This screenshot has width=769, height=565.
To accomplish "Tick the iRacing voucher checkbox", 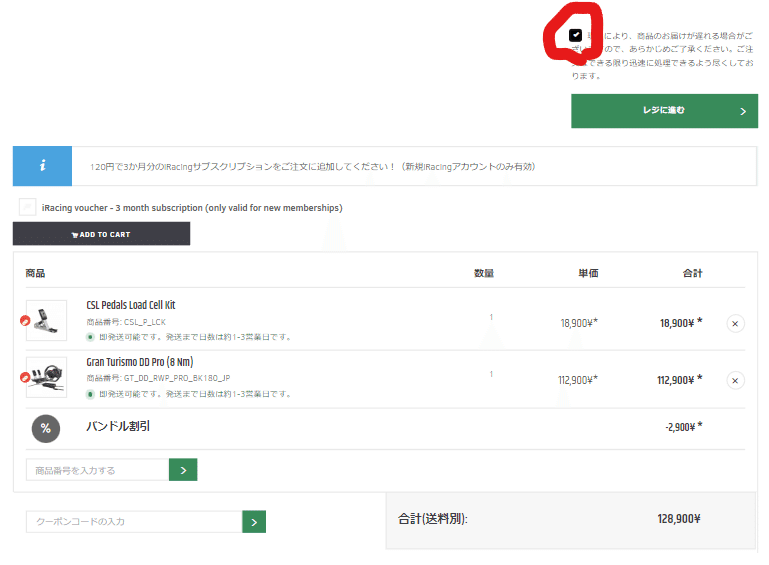I will click(27, 207).
